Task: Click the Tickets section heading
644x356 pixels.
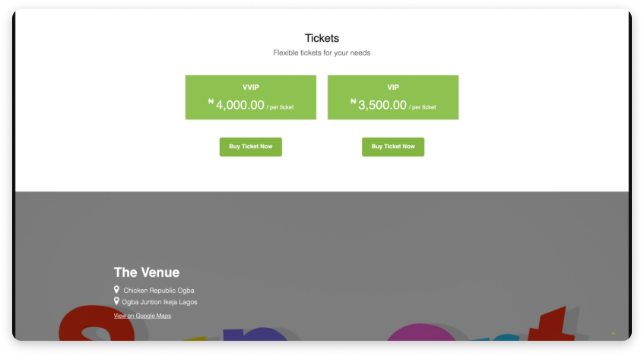Action: (x=322, y=38)
